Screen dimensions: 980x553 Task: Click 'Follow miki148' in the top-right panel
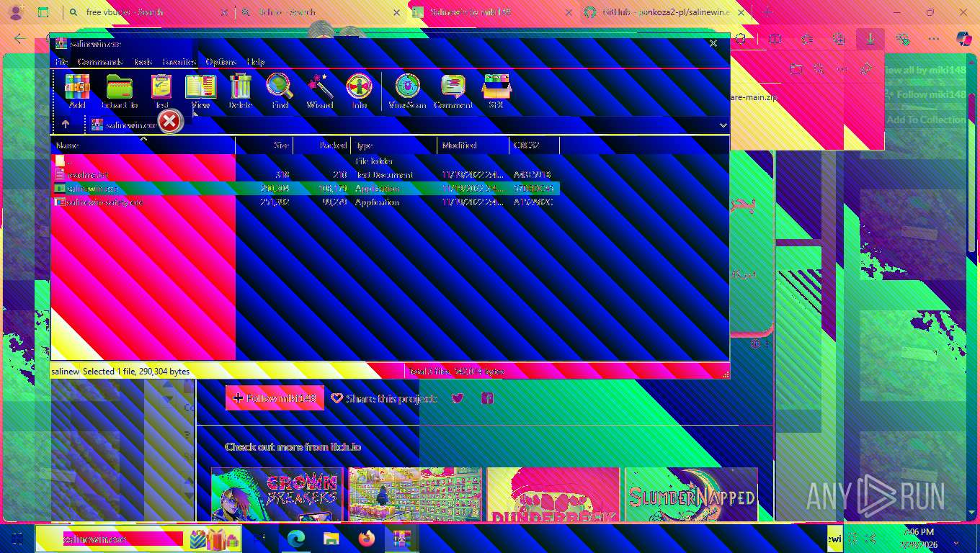click(x=925, y=94)
